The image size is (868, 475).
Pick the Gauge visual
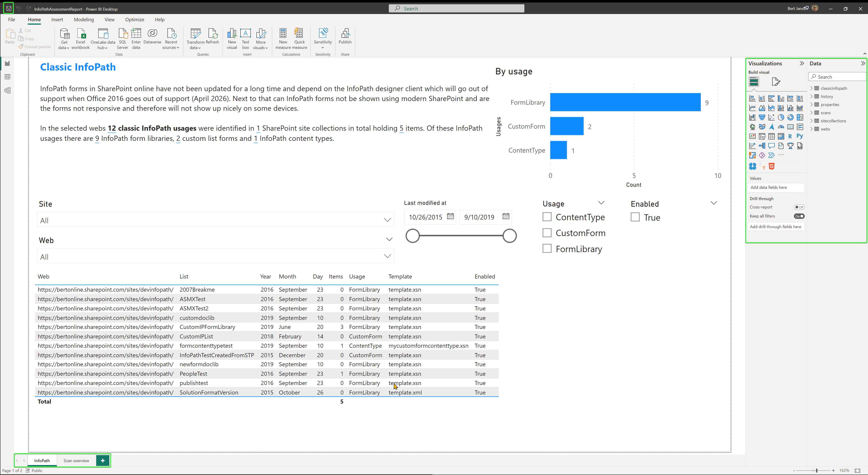[781, 127]
